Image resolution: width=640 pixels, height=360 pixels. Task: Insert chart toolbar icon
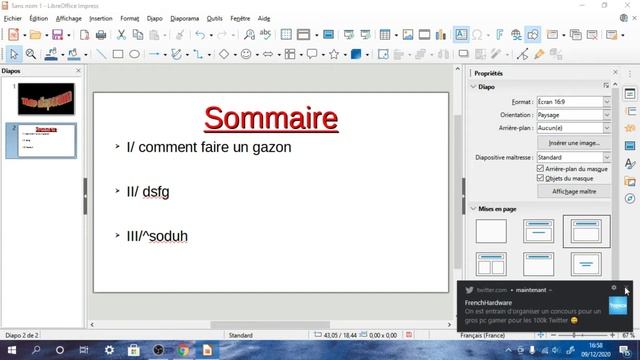click(x=441, y=35)
